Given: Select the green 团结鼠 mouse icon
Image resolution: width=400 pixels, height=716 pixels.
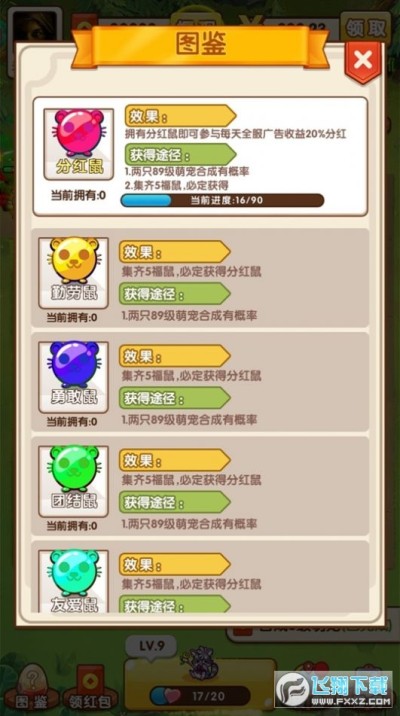Looking at the screenshot, I should pos(74,481).
